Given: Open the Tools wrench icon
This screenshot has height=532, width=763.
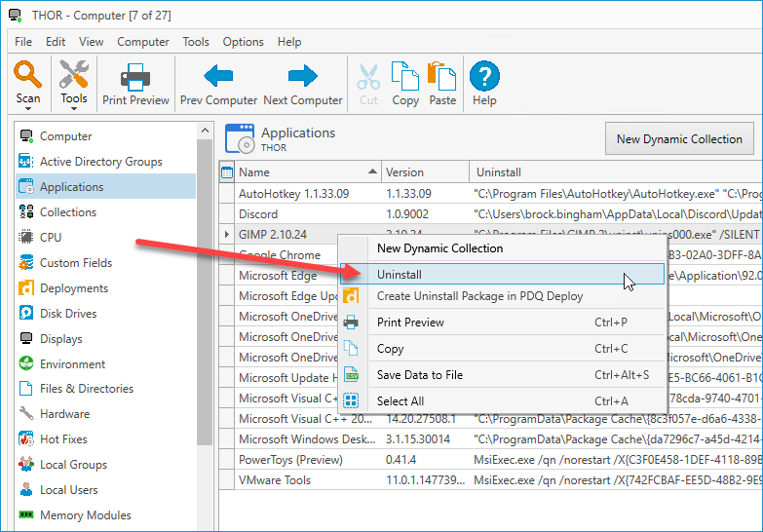Looking at the screenshot, I should (73, 75).
